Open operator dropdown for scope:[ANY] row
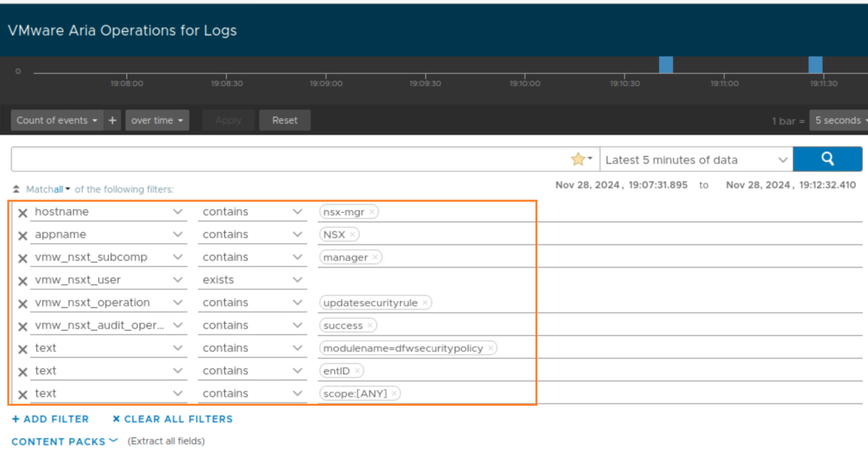 point(253,393)
